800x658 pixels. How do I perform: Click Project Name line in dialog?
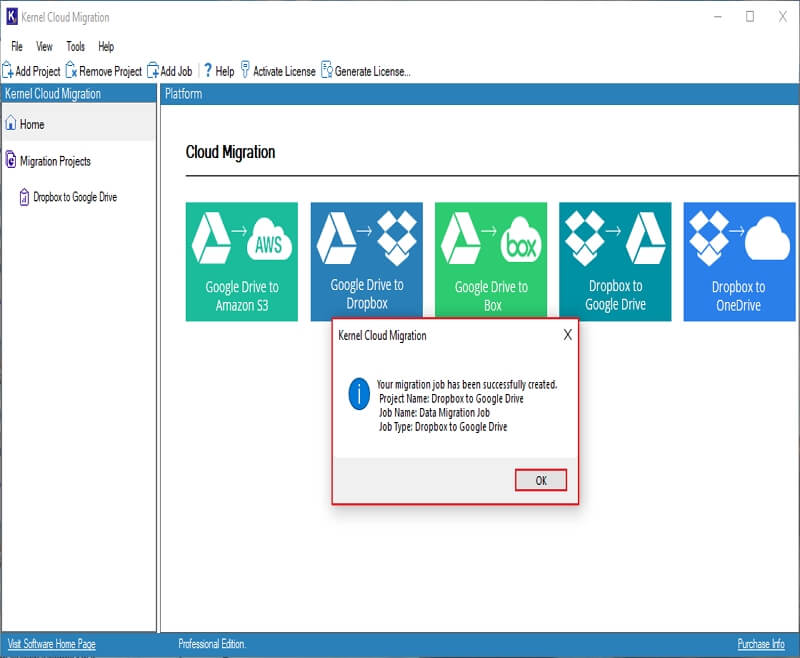[451, 398]
